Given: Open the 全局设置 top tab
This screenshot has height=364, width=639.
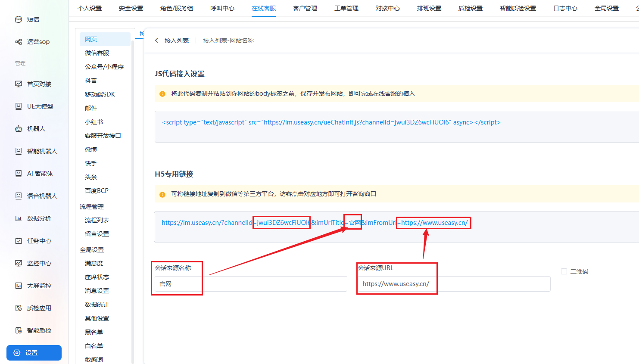Looking at the screenshot, I should [x=607, y=8].
